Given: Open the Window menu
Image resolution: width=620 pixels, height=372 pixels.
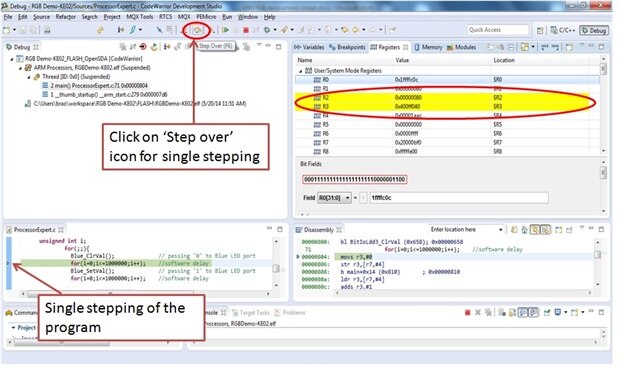Looking at the screenshot, I should point(248,17).
